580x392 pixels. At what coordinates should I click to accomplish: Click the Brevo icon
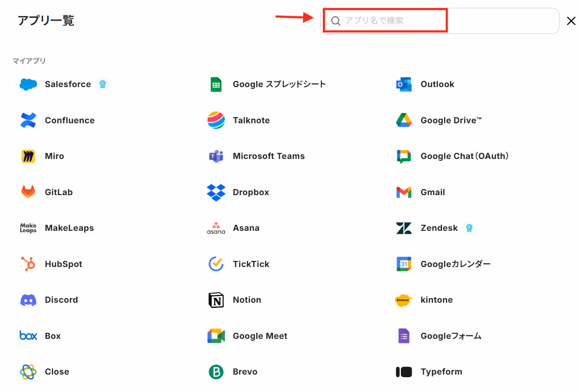[x=216, y=372]
